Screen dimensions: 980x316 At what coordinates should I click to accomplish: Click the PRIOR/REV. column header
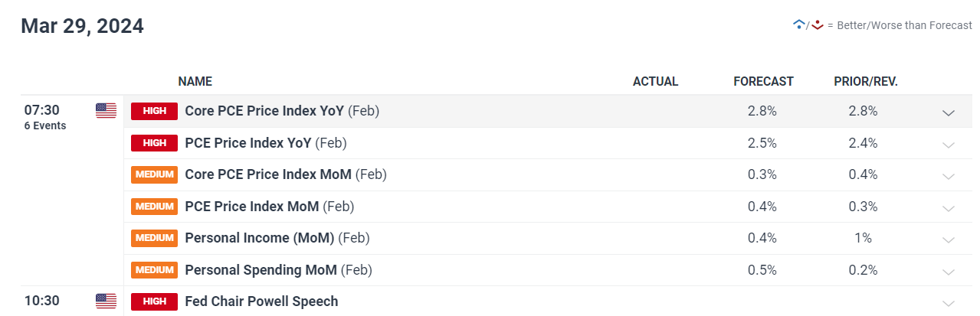866,81
